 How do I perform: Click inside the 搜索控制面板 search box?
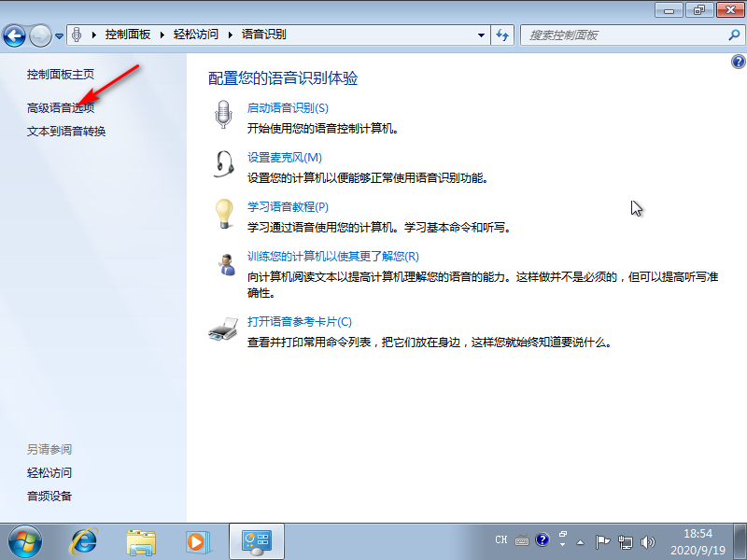[x=616, y=35]
